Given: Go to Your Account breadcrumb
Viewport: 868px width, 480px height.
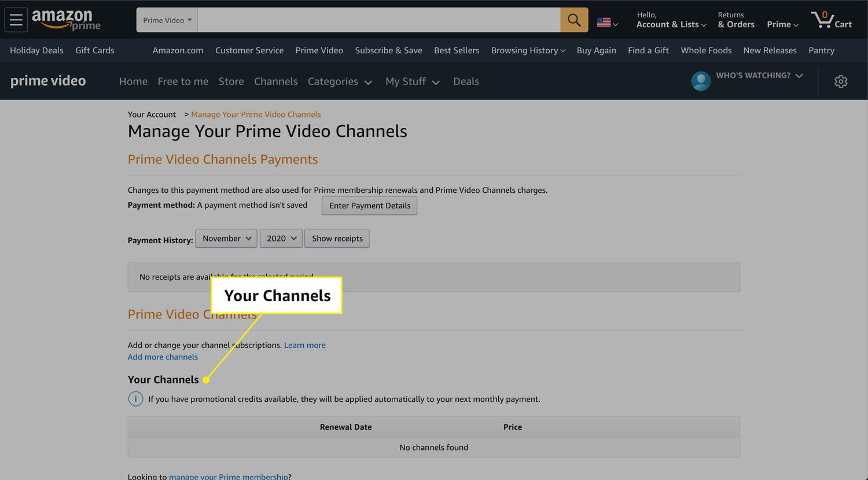Looking at the screenshot, I should 152,115.
